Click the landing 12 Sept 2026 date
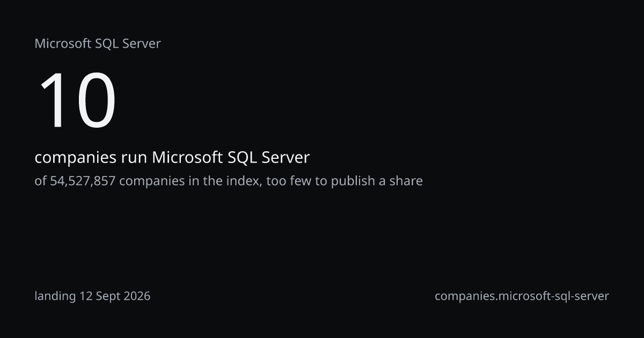Viewport: 644px width, 338px height. (x=92, y=296)
